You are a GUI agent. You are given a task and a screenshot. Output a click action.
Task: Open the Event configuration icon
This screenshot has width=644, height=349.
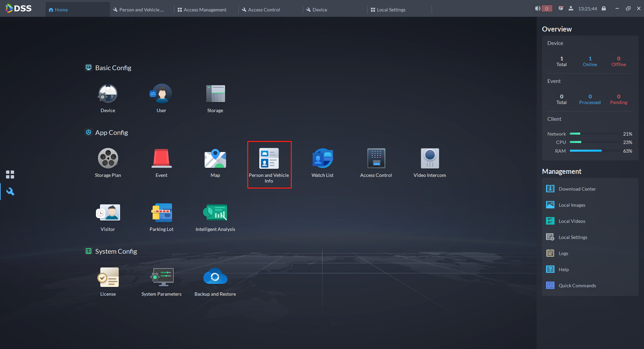point(161,159)
